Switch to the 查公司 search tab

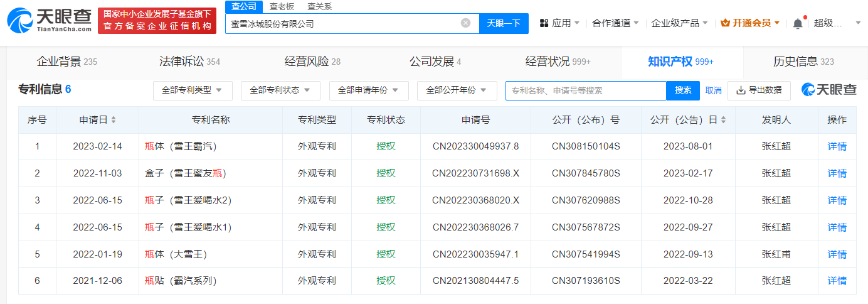click(x=243, y=7)
